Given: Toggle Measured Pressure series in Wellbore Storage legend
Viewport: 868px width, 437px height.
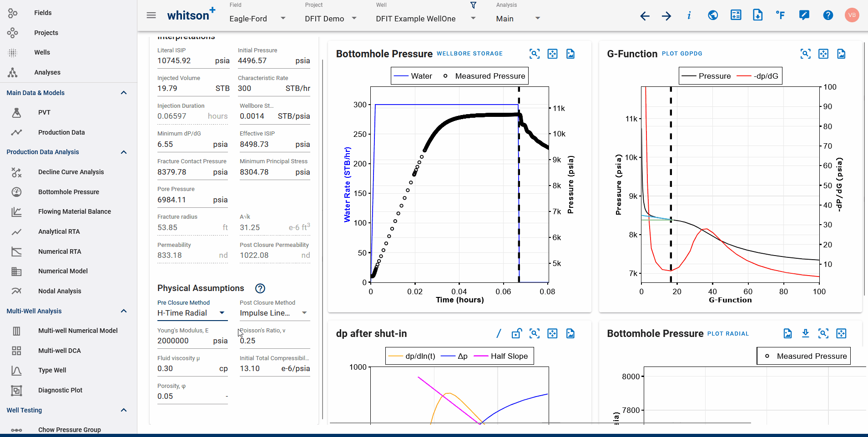Looking at the screenshot, I should point(484,76).
